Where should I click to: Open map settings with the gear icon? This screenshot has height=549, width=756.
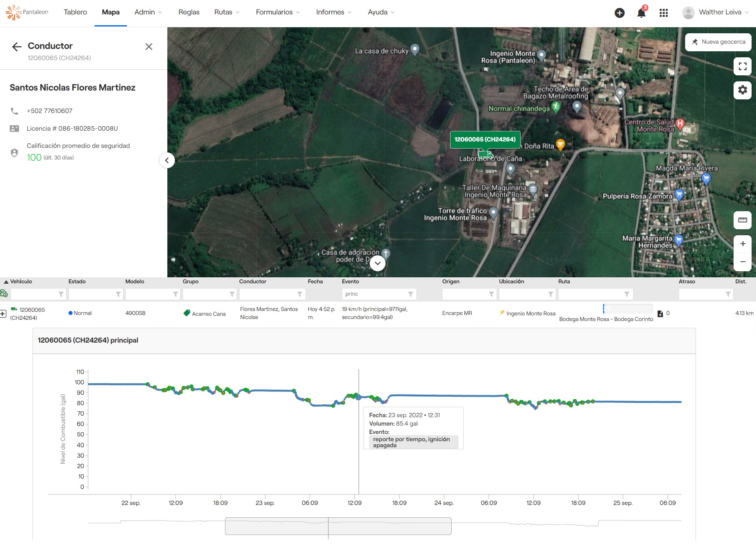[x=743, y=90]
